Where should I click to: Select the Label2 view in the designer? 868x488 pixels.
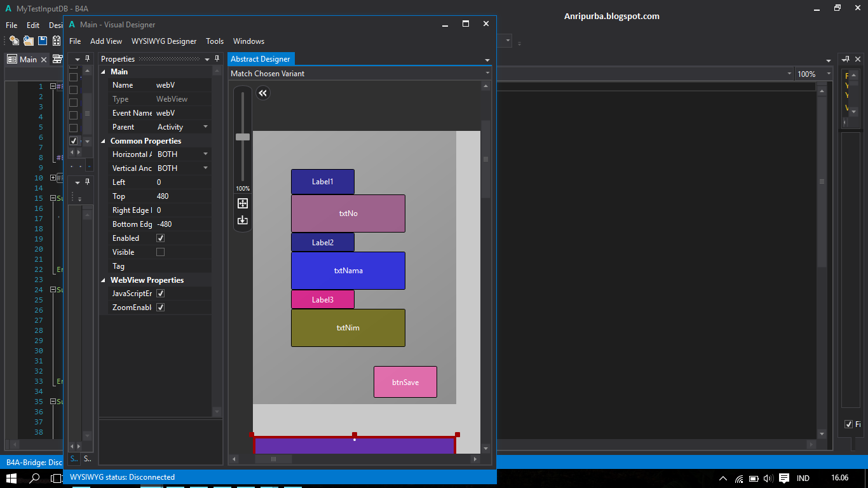[323, 242]
